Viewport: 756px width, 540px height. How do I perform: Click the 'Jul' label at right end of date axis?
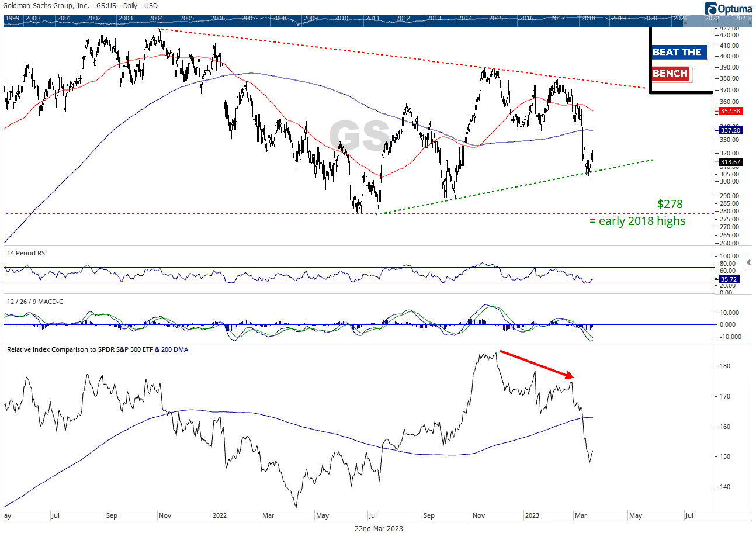pos(689,516)
